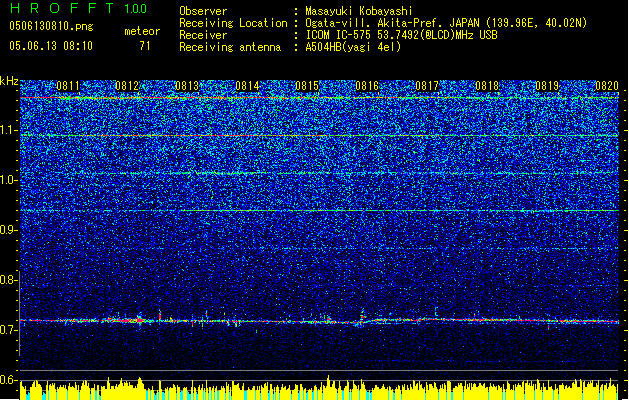Click the 0.7 frequency axis label
This screenshot has width=629, height=400.
click(x=8, y=330)
